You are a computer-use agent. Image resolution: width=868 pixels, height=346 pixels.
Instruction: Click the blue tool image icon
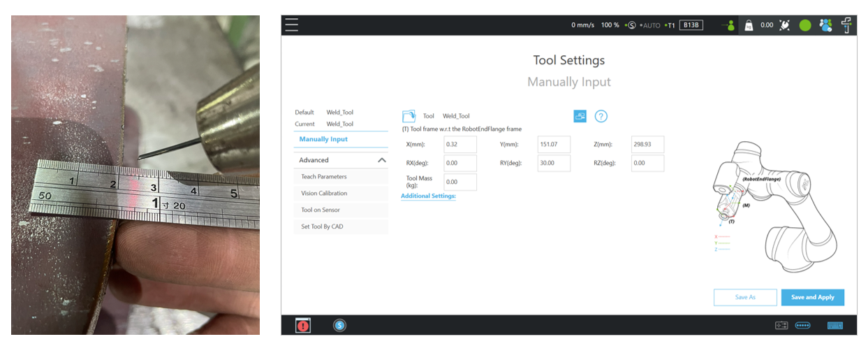[580, 116]
